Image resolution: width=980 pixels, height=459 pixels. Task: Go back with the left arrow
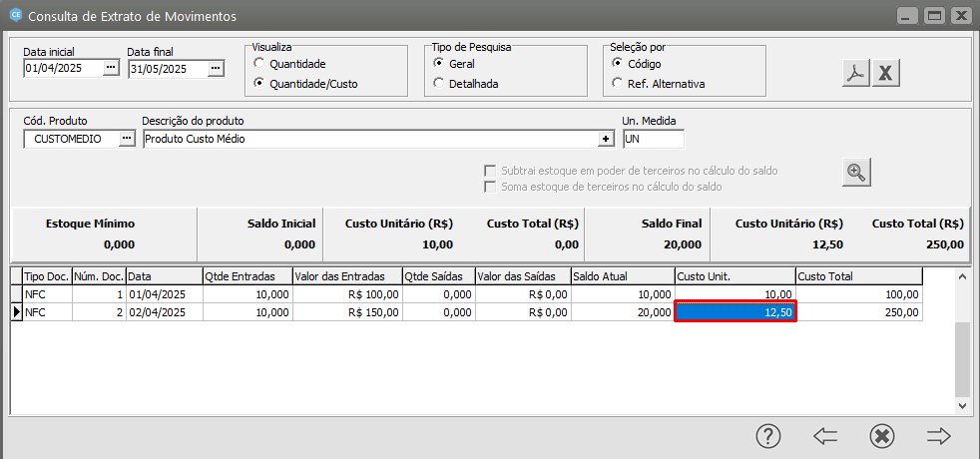(824, 436)
